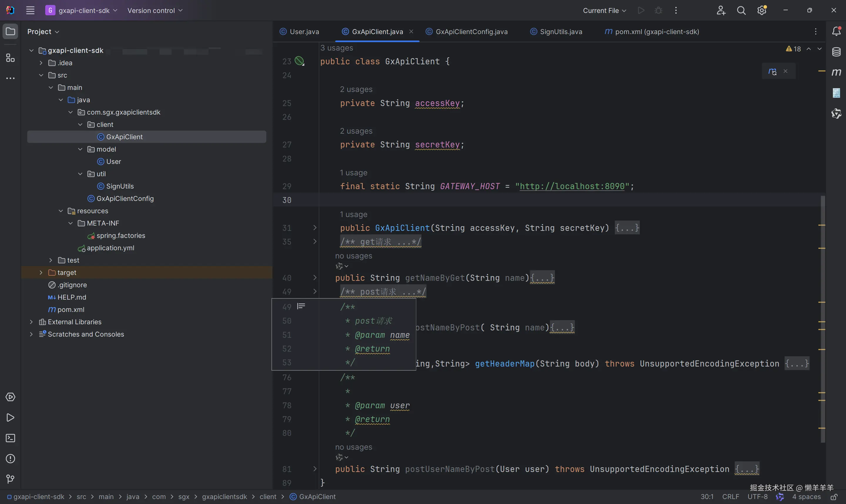Open the main hamburger menu
Screen dimensions: 846x504
click(30, 10)
